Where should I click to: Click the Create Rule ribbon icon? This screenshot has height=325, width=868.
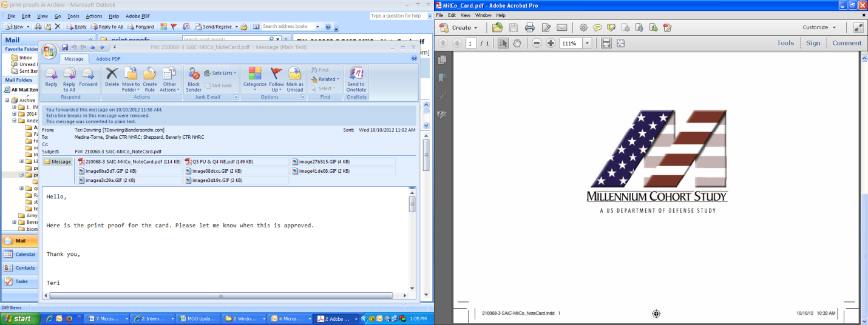149,79
